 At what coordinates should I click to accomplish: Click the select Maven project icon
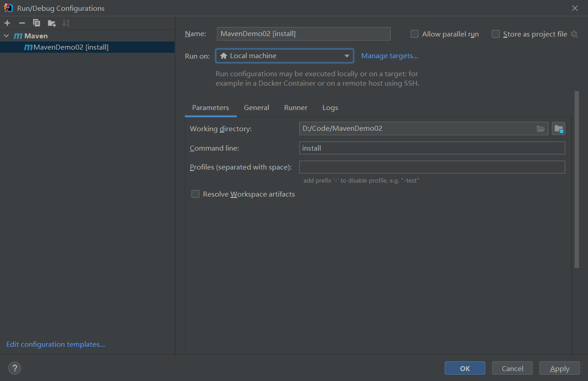click(559, 129)
